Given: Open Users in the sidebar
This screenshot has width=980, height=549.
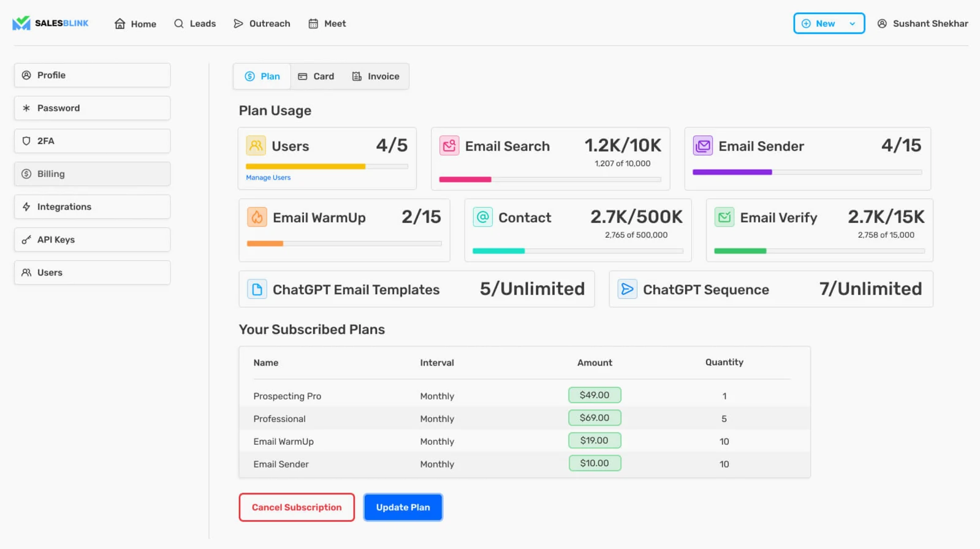Looking at the screenshot, I should 92,273.
